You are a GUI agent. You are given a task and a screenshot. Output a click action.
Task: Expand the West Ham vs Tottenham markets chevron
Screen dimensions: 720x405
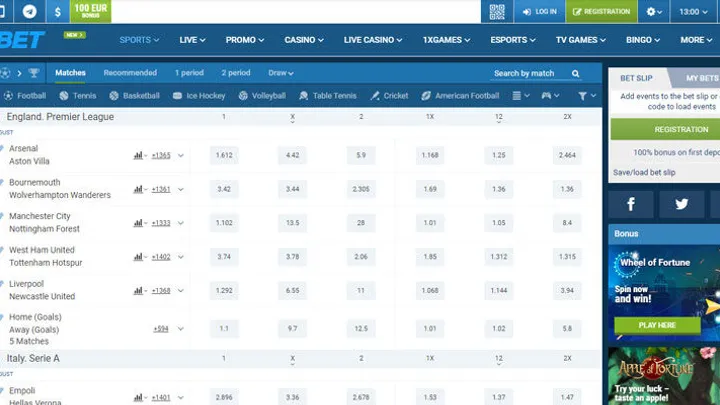pos(180,257)
